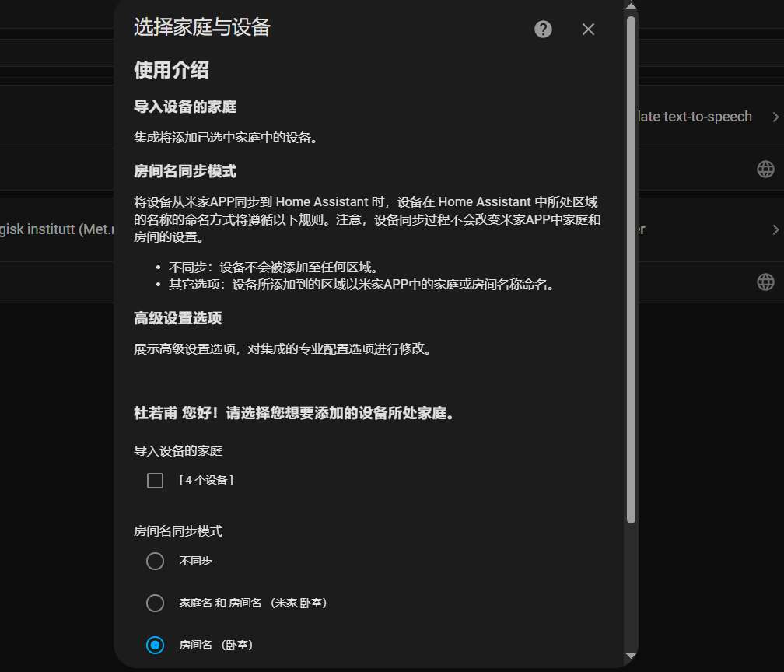Viewport: 784px width, 672px height.
Task: Open the institutt (Met.no) integration entry
Action: (56, 229)
